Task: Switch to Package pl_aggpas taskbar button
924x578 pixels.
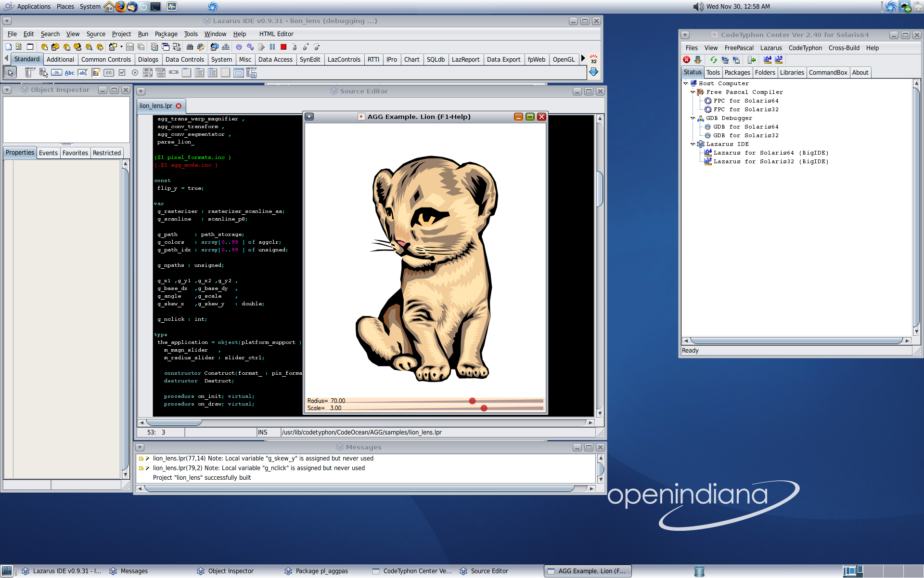Action: point(317,571)
